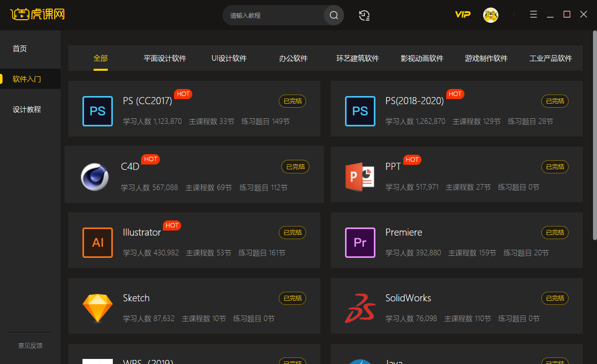The image size is (597, 364).
Task: Open the Premiere Pr course icon
Action: 360,243
